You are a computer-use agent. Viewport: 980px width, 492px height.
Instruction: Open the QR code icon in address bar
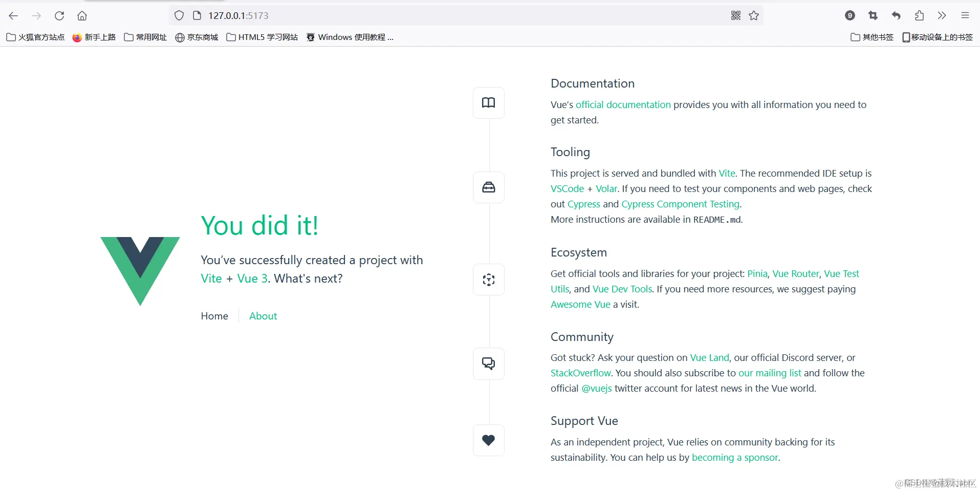(736, 16)
